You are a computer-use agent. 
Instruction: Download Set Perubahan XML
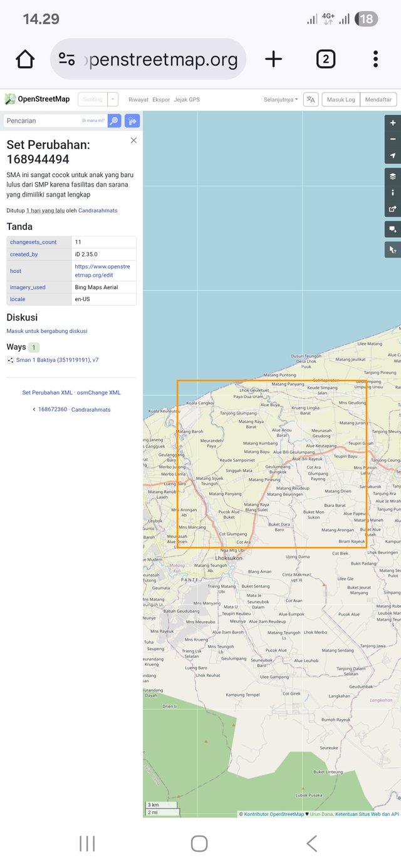tap(48, 393)
